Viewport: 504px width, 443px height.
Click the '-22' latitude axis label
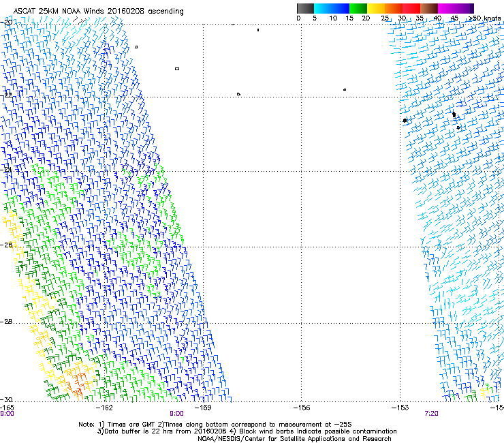coord(6,95)
